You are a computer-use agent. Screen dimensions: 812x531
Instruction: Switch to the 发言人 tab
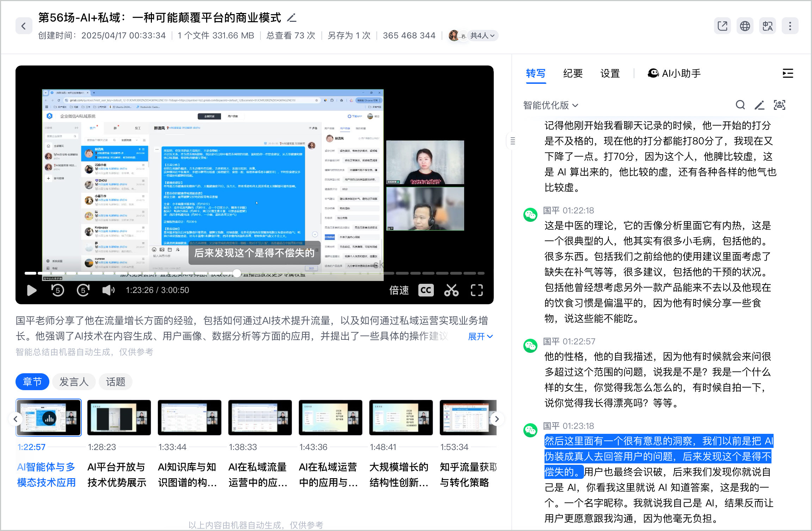[x=74, y=381]
